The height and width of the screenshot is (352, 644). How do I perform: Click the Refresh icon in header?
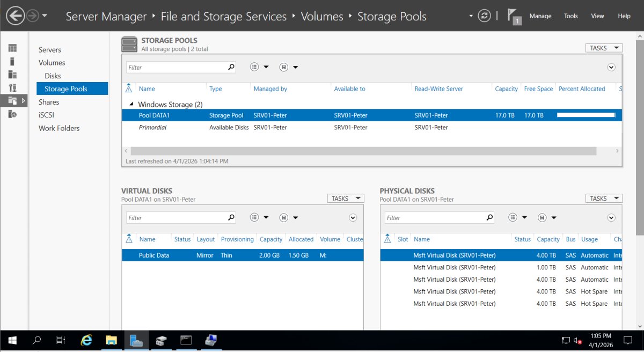point(484,16)
